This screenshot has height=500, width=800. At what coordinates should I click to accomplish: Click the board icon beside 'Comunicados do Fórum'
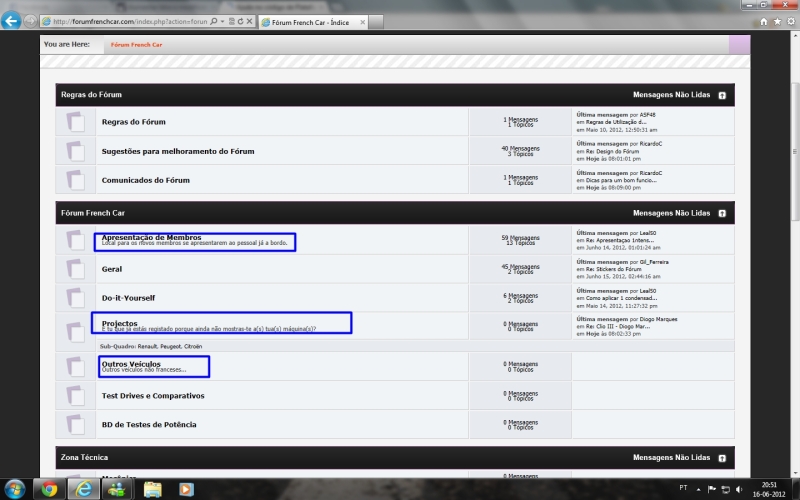[76, 180]
